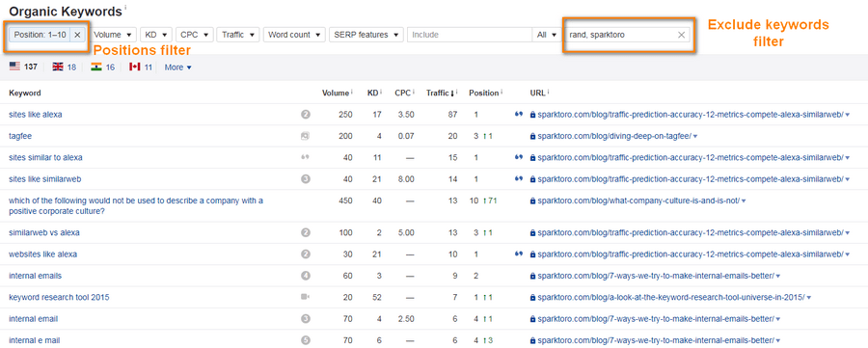
Task: Open the diving-deep-on-tagfee URL link
Action: [x=614, y=136]
